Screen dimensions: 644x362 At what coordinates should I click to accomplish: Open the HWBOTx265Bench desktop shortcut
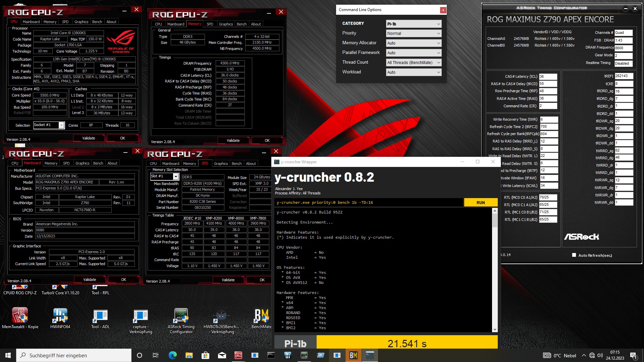(221, 321)
